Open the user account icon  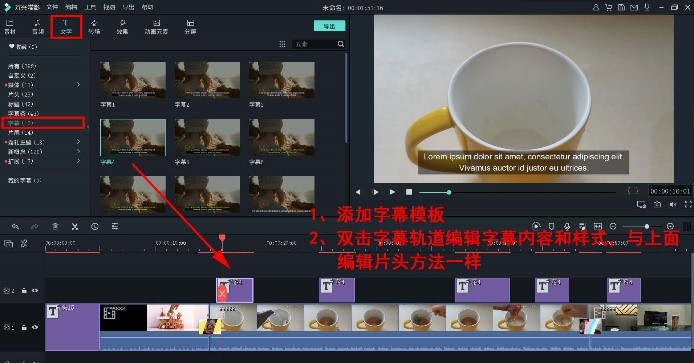pyautogui.click(x=596, y=8)
